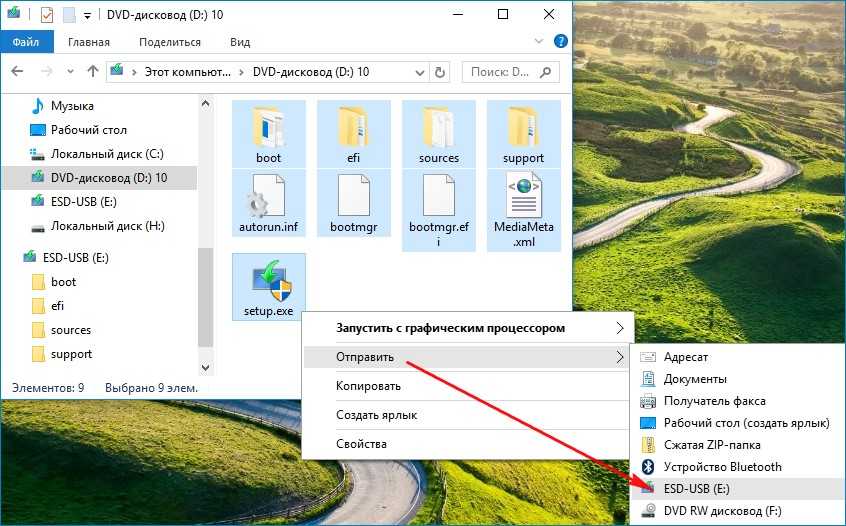Click the Help question mark icon
Screen dimensions: 846x526
[x=560, y=42]
